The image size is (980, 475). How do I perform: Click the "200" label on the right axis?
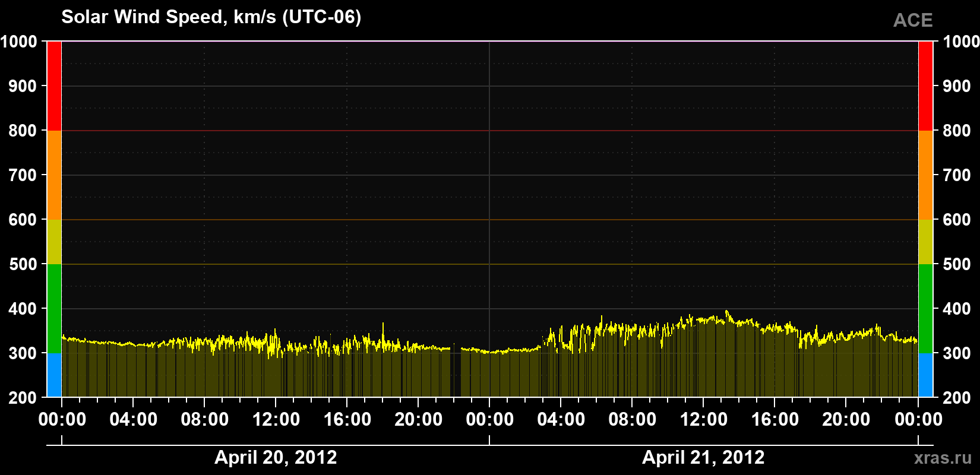click(x=957, y=398)
